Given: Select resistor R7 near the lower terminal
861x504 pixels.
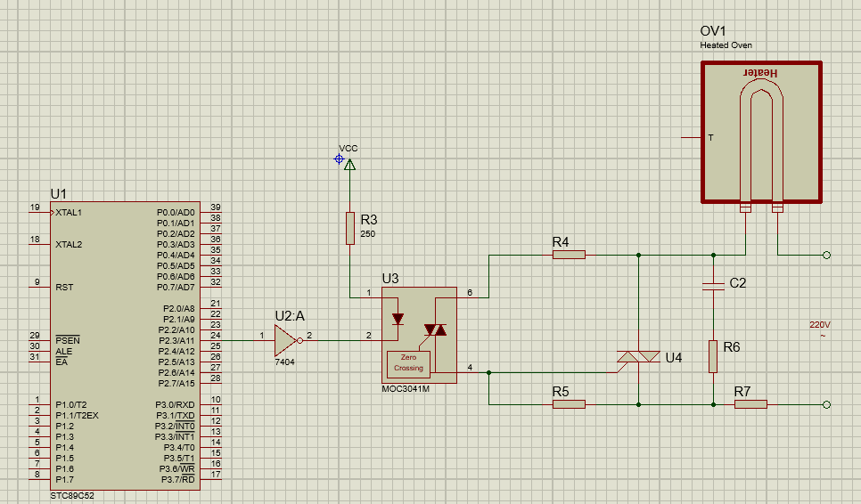Looking at the screenshot, I should point(750,404).
